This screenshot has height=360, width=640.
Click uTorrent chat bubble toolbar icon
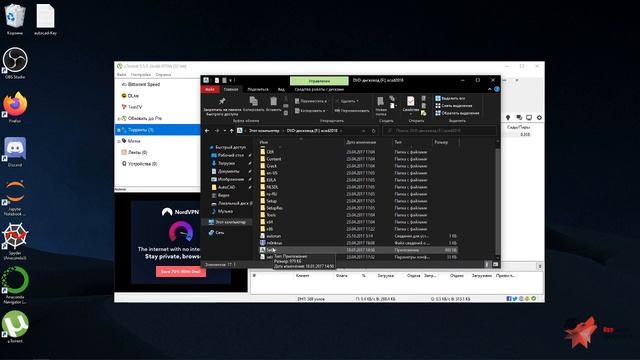519,118
